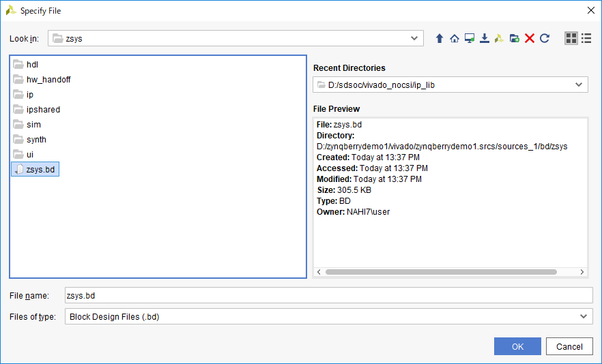Open the Recent Directories dropdown

(x=579, y=85)
